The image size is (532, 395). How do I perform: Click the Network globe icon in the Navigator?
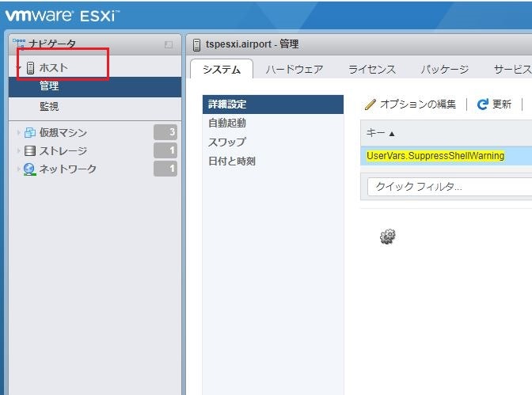pyautogui.click(x=30, y=169)
